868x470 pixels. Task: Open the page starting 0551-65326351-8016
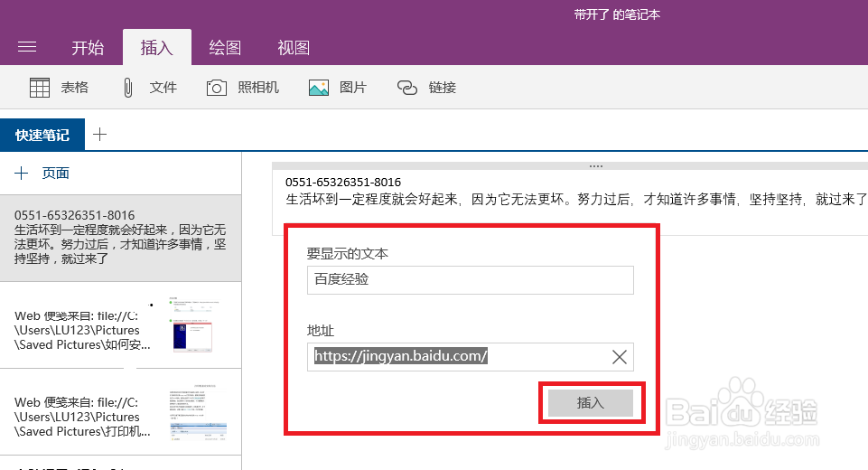coord(121,238)
